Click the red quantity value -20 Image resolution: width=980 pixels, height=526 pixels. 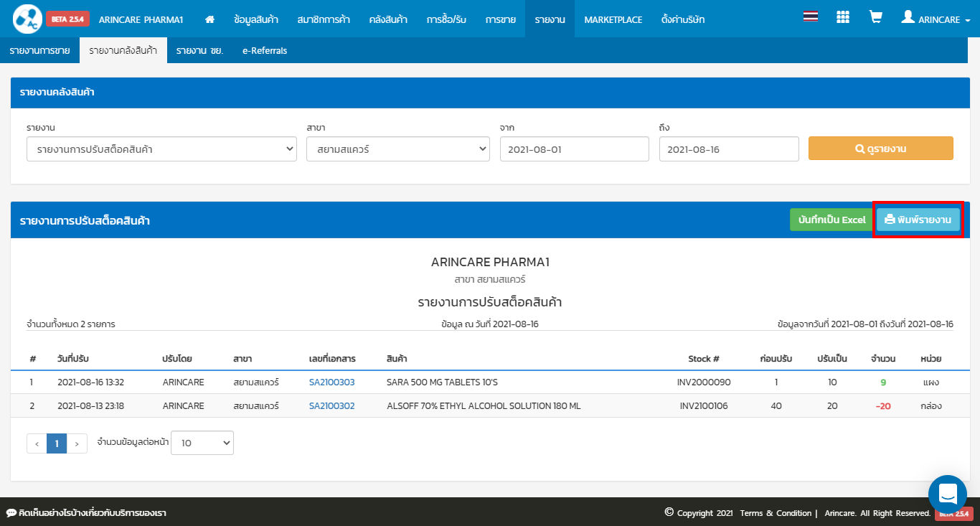[x=883, y=405]
